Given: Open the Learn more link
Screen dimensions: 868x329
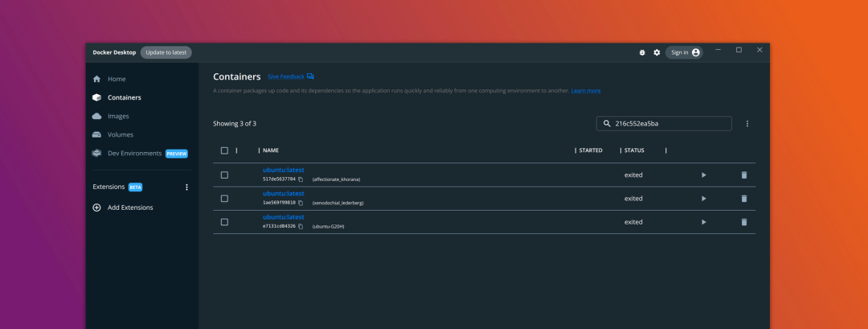Looking at the screenshot, I should pyautogui.click(x=586, y=91).
